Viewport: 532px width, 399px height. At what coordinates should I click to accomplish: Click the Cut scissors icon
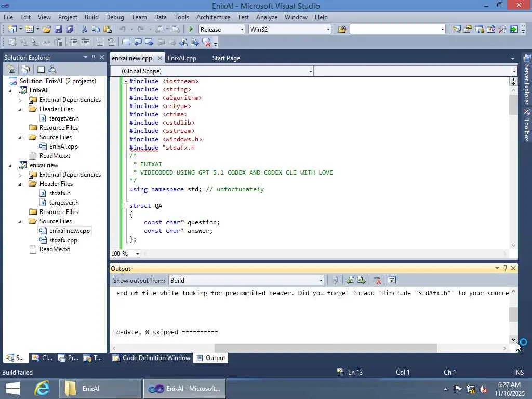(84, 30)
